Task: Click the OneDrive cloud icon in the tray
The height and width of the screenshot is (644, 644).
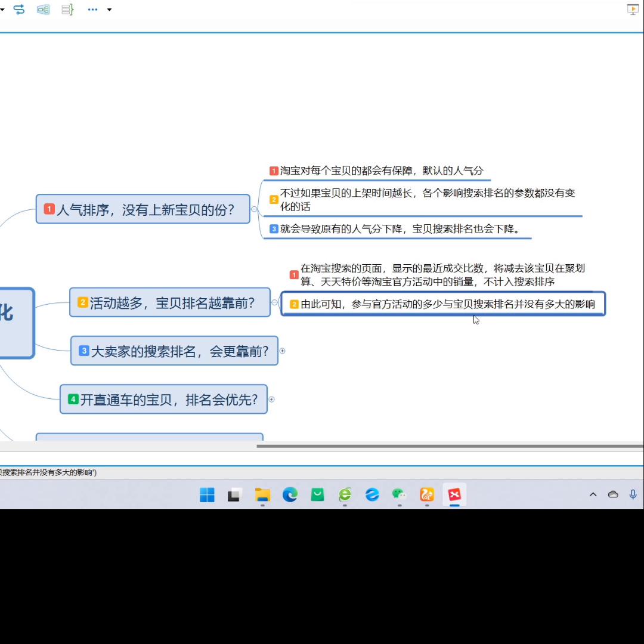Action: 613,494
